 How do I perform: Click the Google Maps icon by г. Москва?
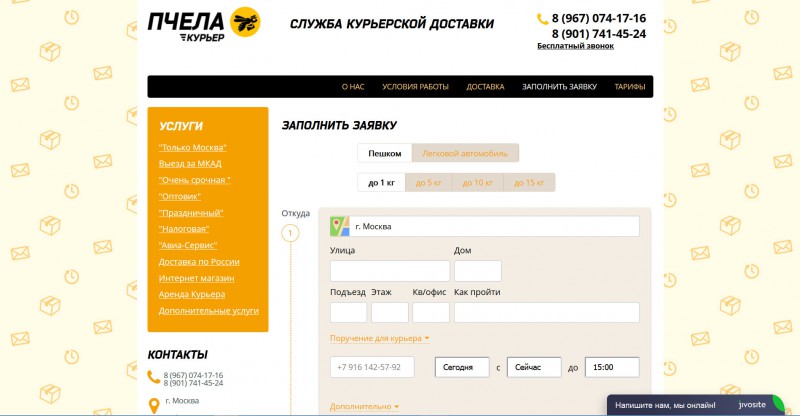point(339,226)
